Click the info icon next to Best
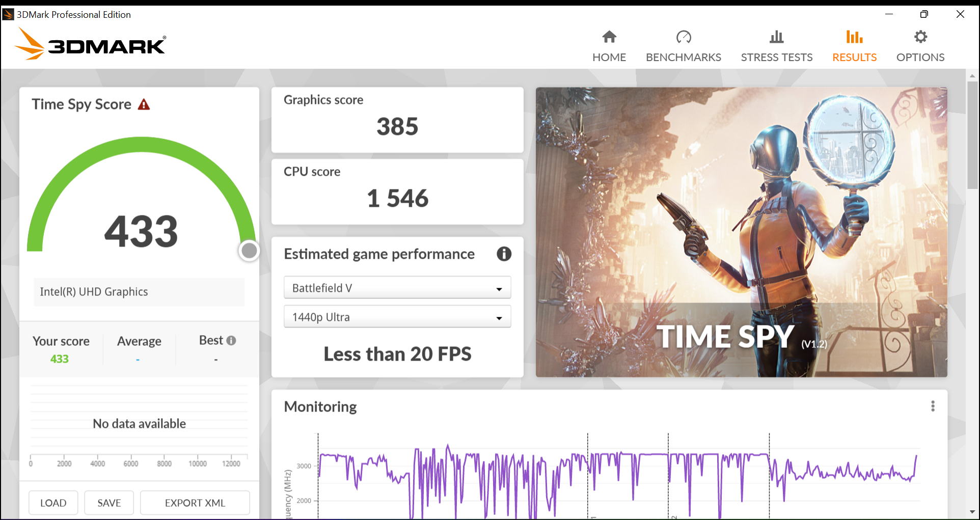The height and width of the screenshot is (520, 980). tap(231, 341)
